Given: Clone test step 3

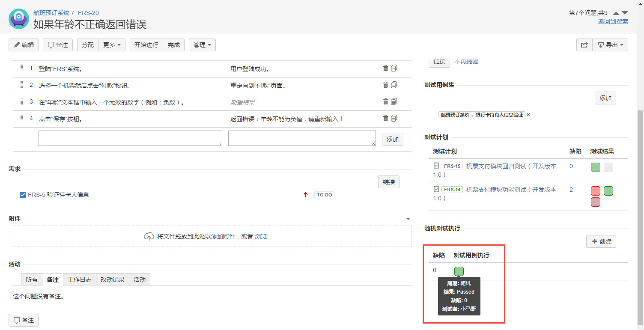Looking at the screenshot, I should click(394, 101).
